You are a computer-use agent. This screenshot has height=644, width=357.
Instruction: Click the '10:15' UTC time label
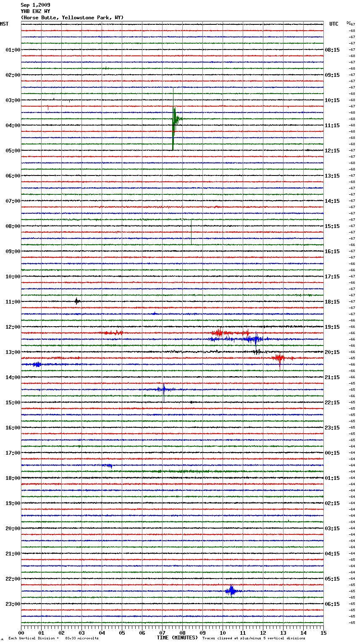click(x=332, y=100)
